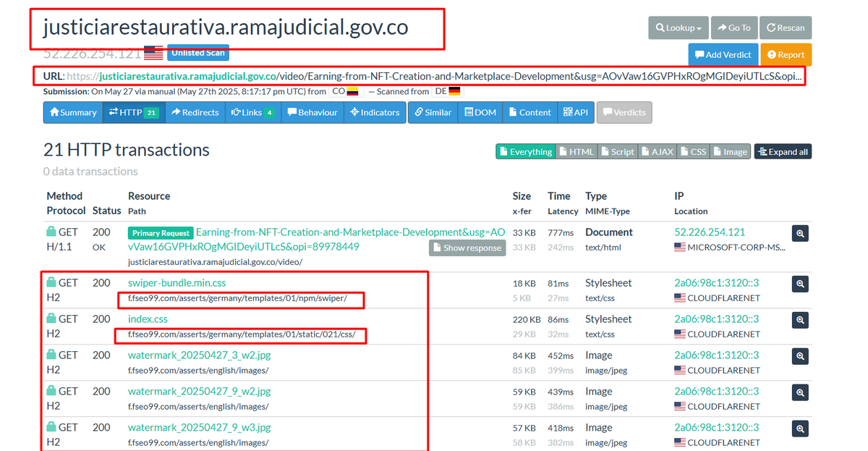Click IP link in index.css row
Screen dimensions: 868x451
[x=717, y=319]
